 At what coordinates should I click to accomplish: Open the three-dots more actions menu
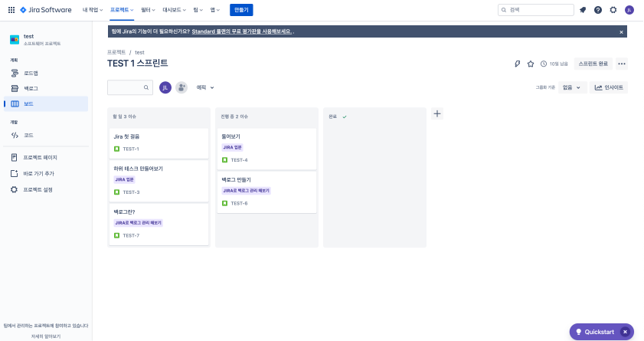[x=622, y=64]
